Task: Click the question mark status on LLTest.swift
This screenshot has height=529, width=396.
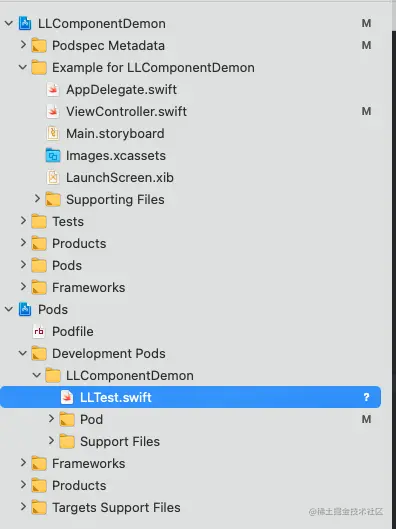Action: coord(366,397)
